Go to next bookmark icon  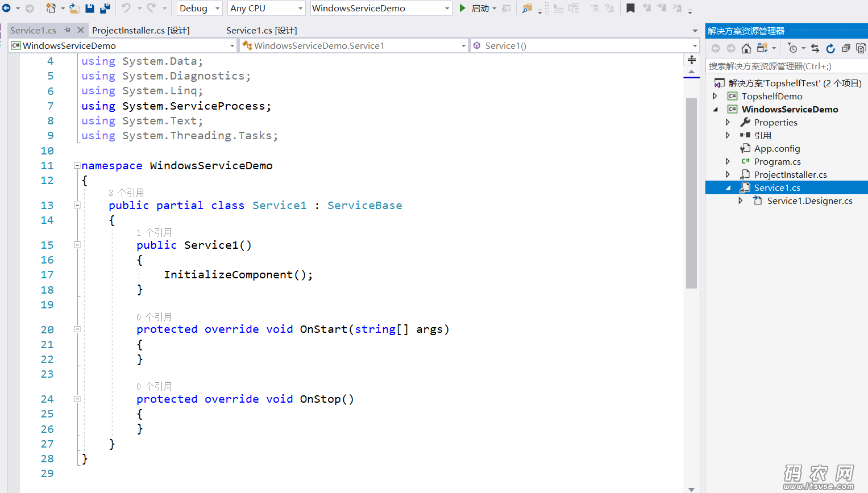tap(662, 9)
